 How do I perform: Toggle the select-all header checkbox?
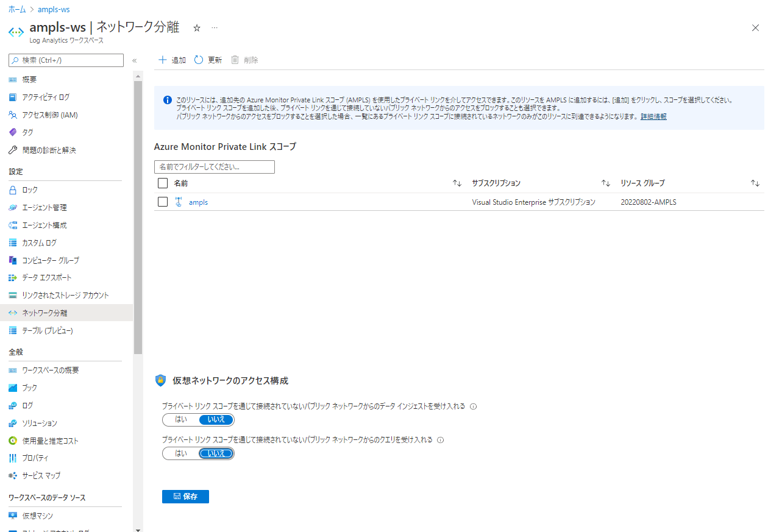[163, 183]
